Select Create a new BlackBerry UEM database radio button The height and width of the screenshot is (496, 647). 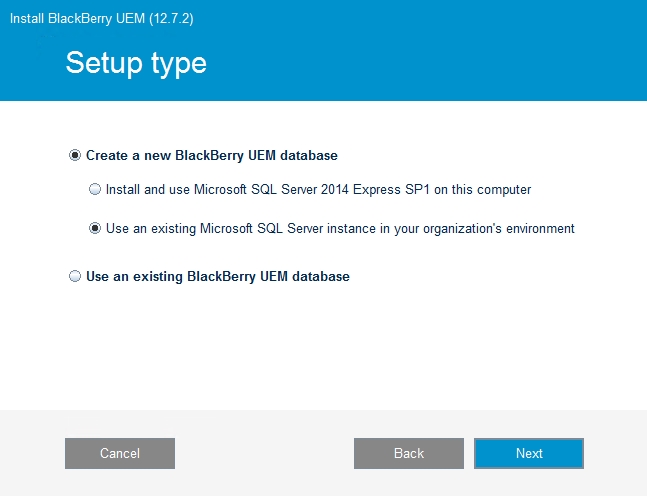75,156
